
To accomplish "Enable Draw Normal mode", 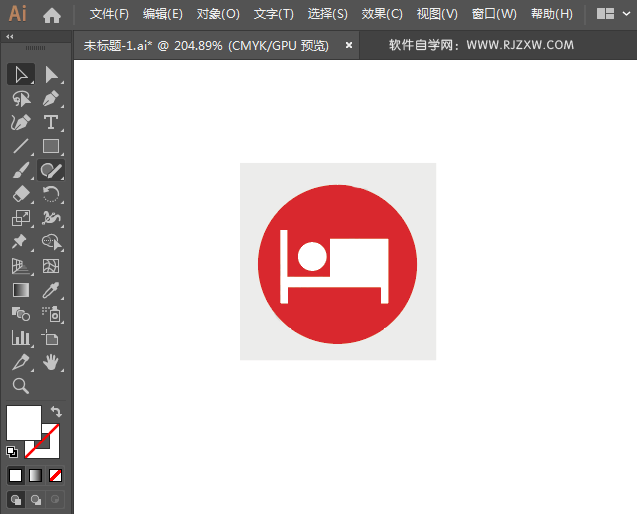I will click(16, 499).
